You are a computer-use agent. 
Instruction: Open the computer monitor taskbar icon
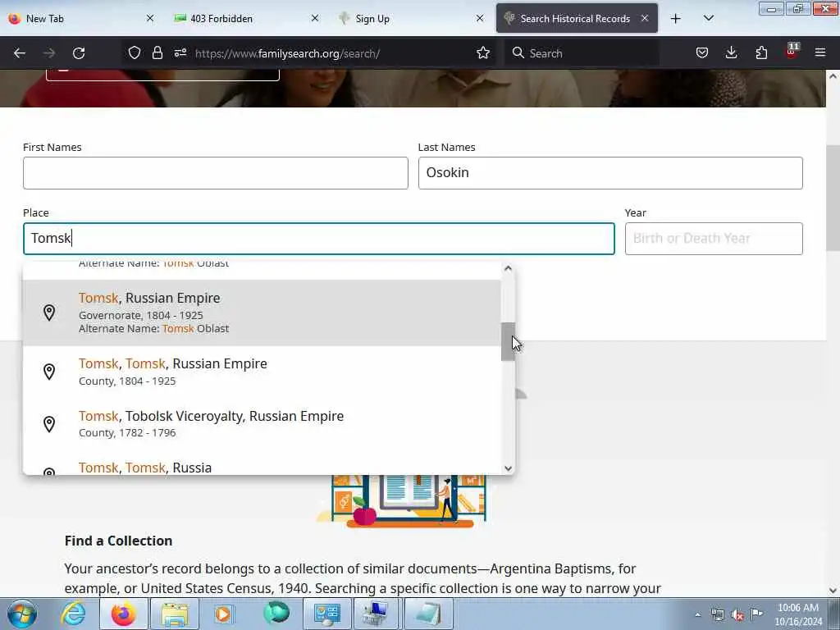(377, 614)
